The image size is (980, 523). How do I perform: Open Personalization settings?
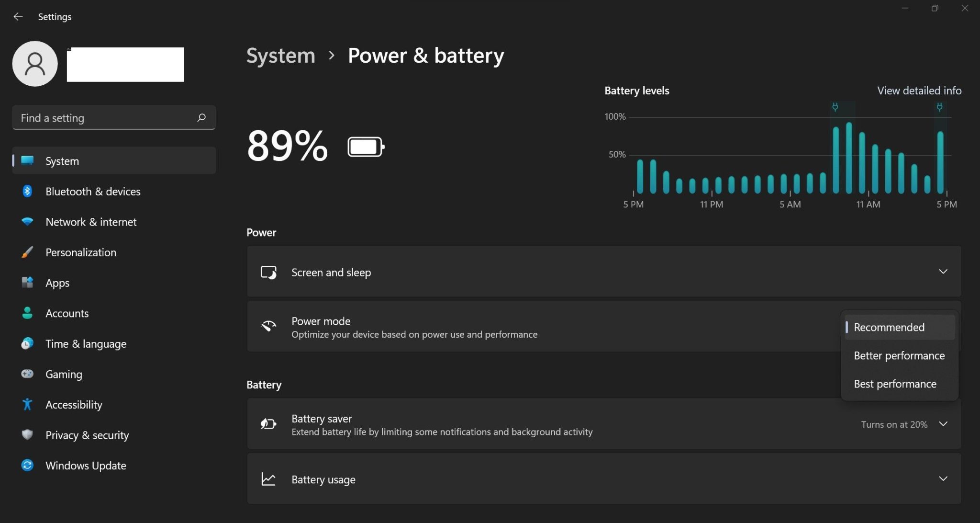click(x=80, y=251)
